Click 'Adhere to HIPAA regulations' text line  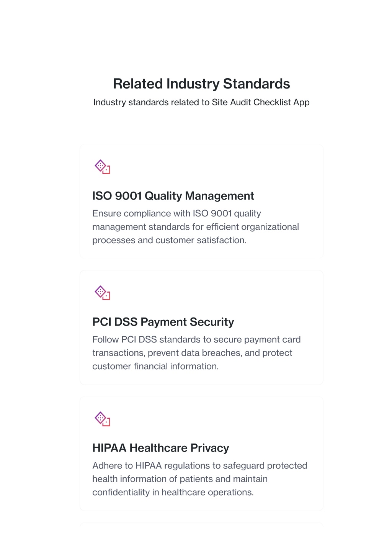[x=200, y=465]
